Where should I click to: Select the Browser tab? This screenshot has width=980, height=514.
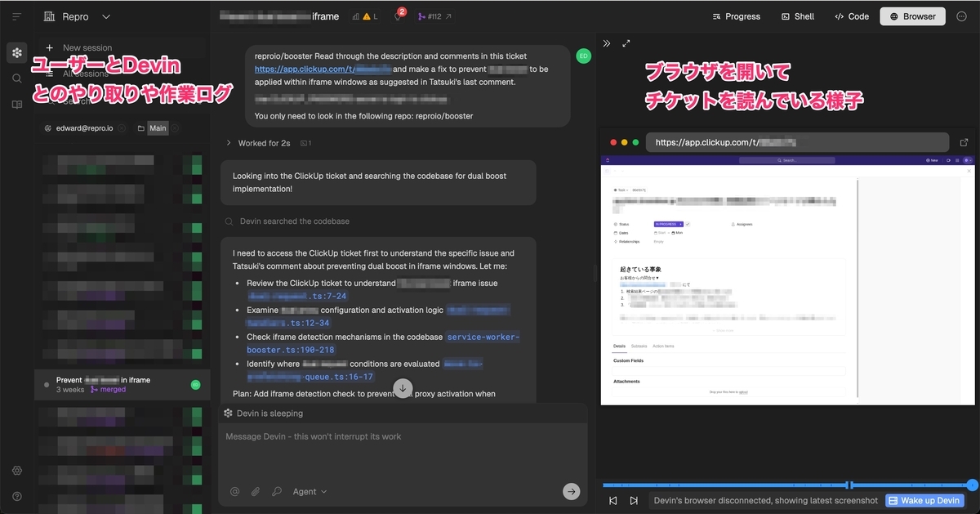pyautogui.click(x=912, y=16)
